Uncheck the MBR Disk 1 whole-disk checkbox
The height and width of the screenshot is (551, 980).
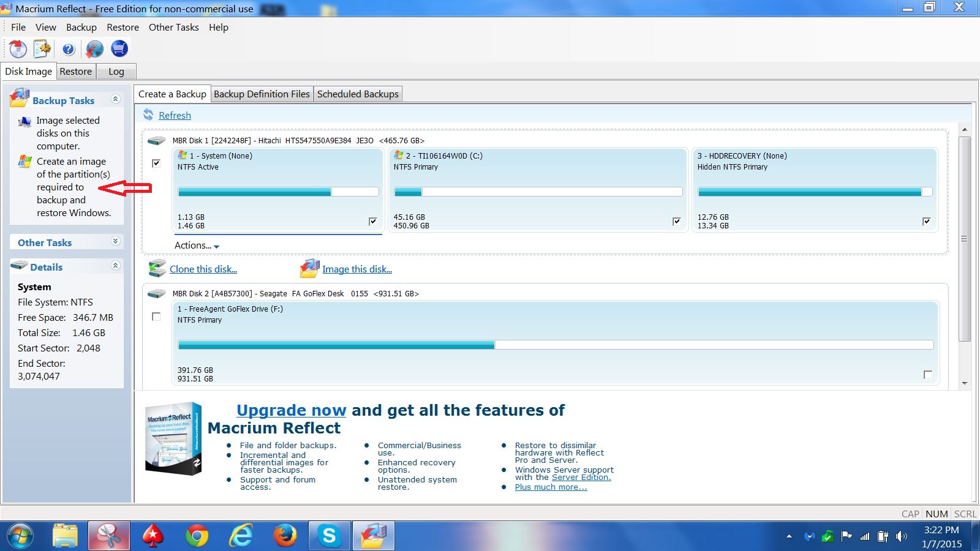tap(156, 163)
